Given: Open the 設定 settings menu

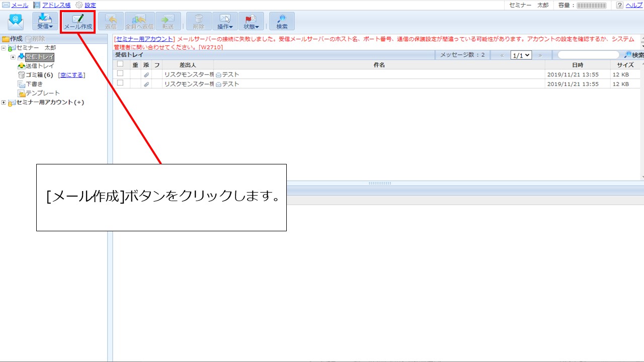Looking at the screenshot, I should click(x=90, y=5).
